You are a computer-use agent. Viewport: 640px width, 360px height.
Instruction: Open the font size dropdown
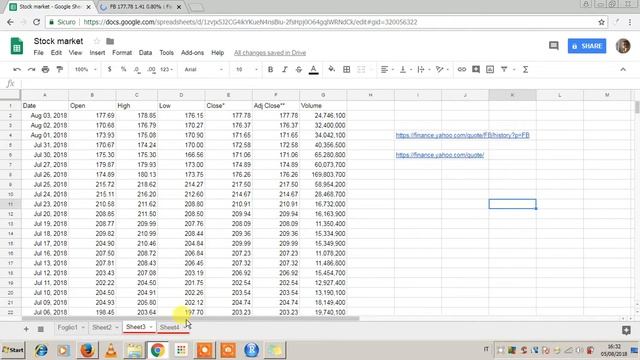pos(247,69)
